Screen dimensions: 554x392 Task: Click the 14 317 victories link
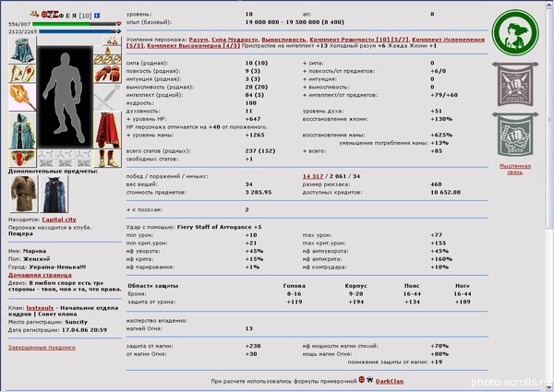[313, 176]
